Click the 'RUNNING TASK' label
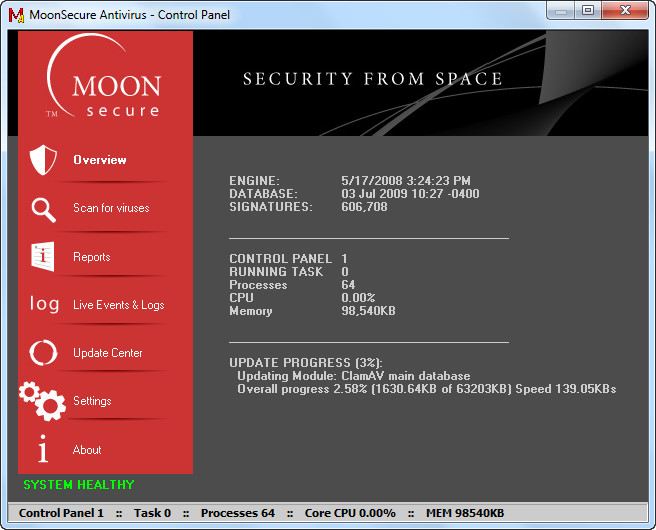The image size is (656, 530). point(276,272)
